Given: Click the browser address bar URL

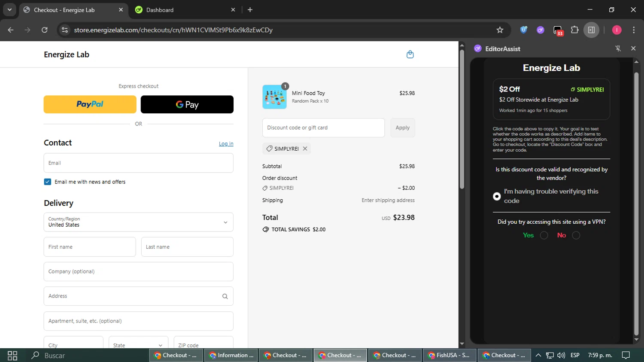Looking at the screenshot, I should click(x=173, y=30).
